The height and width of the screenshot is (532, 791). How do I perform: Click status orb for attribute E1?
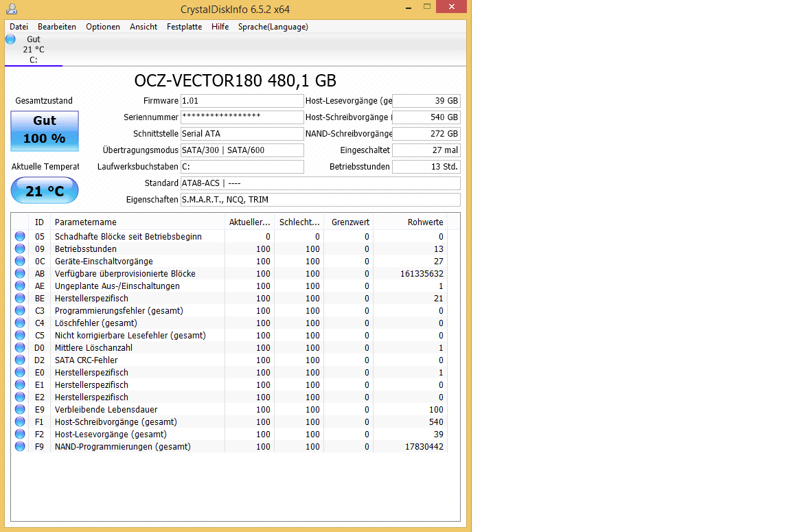tap(20, 384)
